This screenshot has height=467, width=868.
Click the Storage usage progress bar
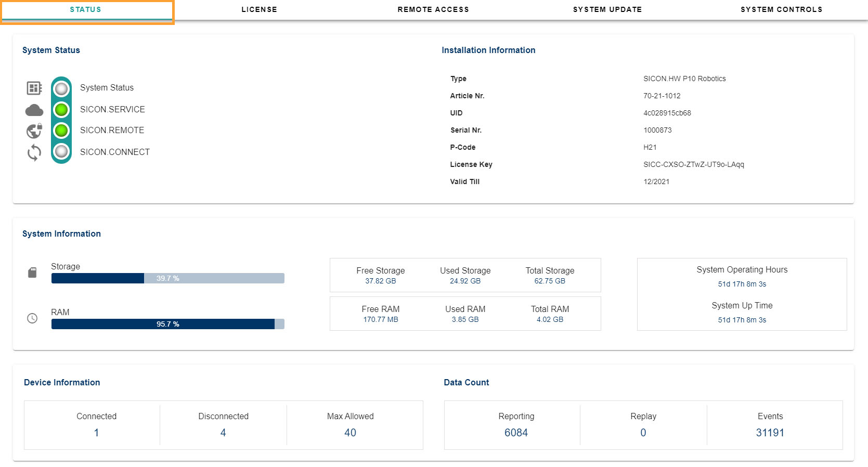(167, 278)
